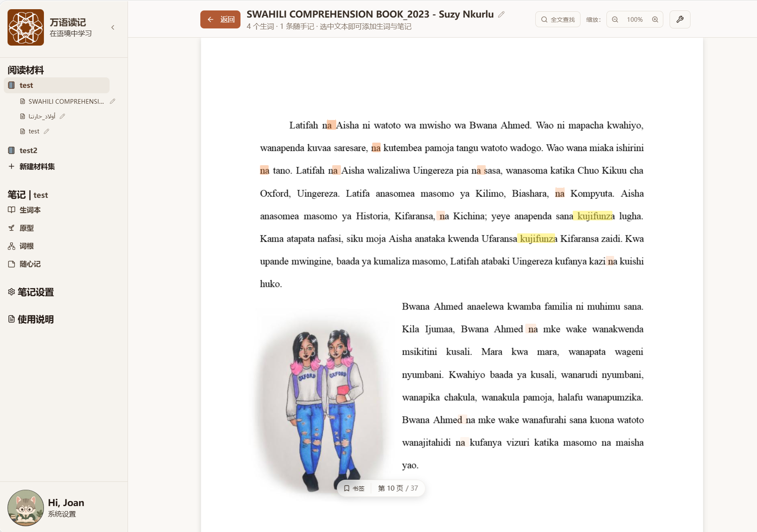Open the 随心记 free notes section
Screen dimensions: 757x532
click(x=24, y=264)
